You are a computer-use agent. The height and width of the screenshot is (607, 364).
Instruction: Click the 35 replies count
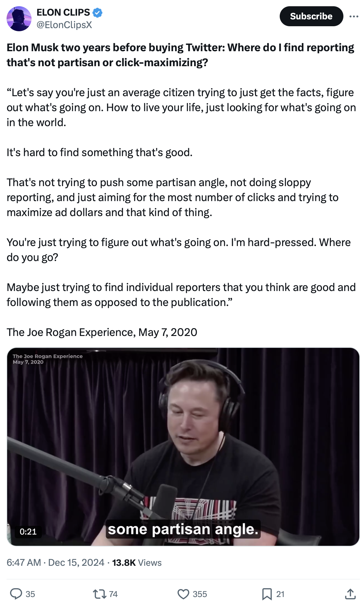[x=30, y=594]
